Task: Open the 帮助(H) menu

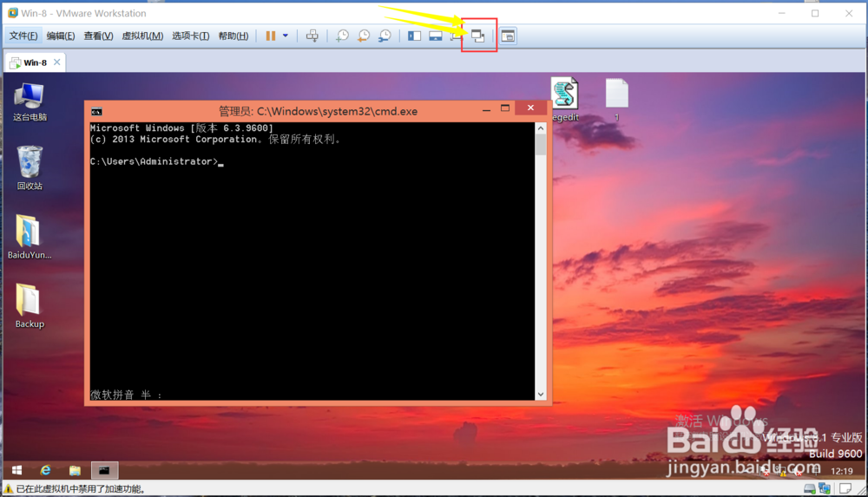Action: pos(233,36)
